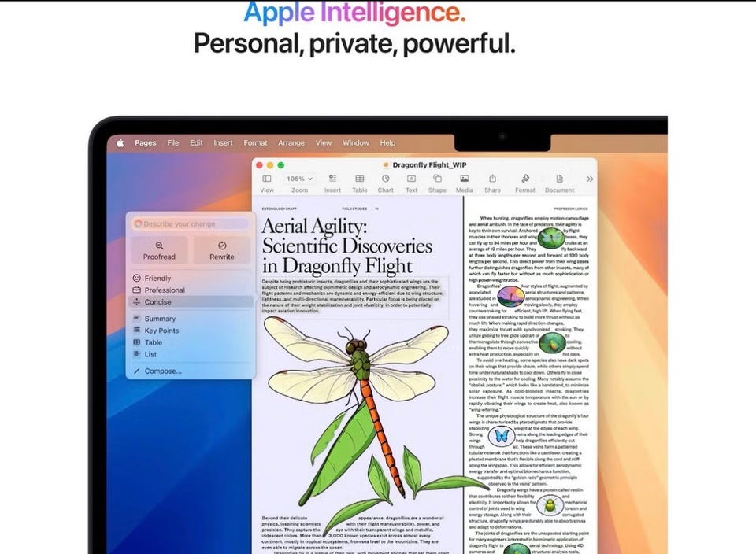Open the Pages menu

(x=145, y=142)
